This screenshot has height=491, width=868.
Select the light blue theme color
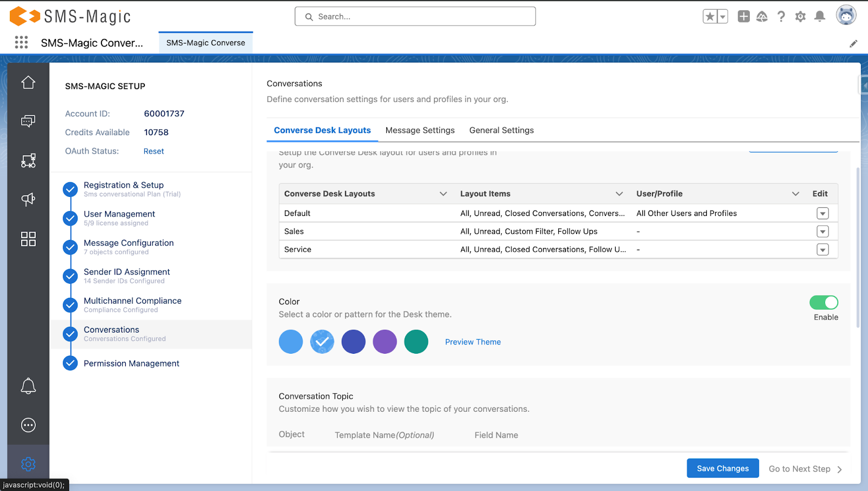[x=291, y=342]
